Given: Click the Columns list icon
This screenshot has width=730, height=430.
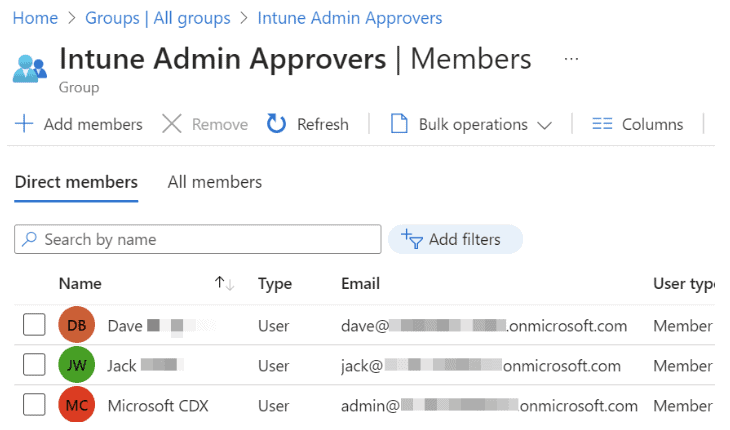Looking at the screenshot, I should [602, 124].
